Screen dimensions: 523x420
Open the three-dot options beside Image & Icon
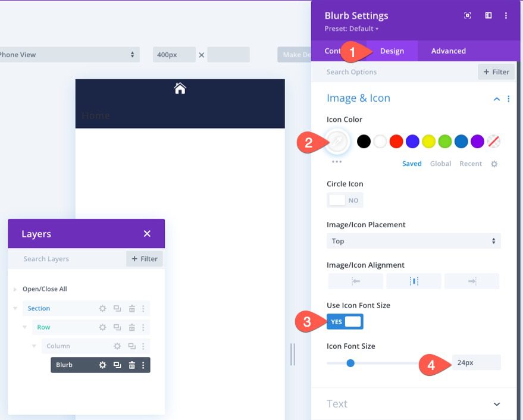pyautogui.click(x=509, y=98)
